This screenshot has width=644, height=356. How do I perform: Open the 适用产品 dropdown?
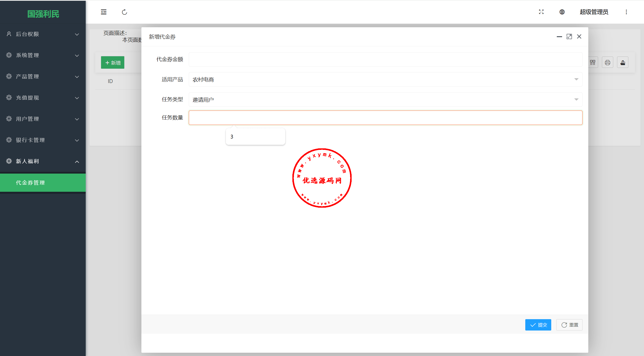point(385,79)
